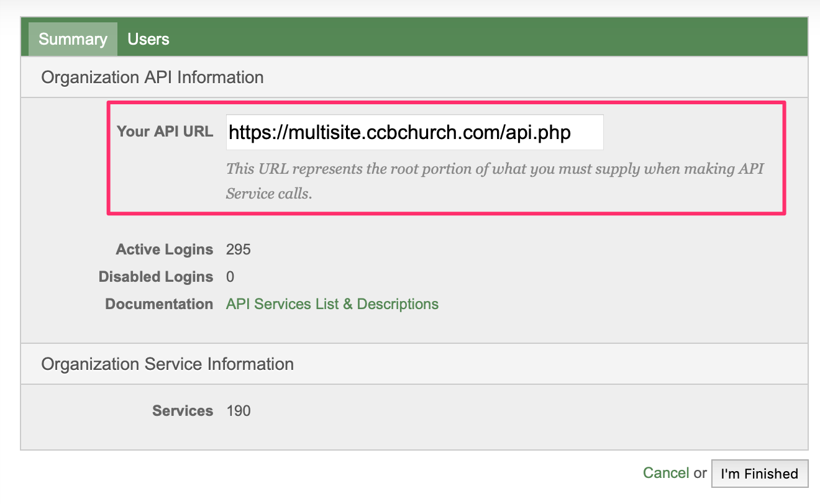Image resolution: width=820 pixels, height=504 pixels.
Task: Click the Services count 190
Action: (239, 411)
